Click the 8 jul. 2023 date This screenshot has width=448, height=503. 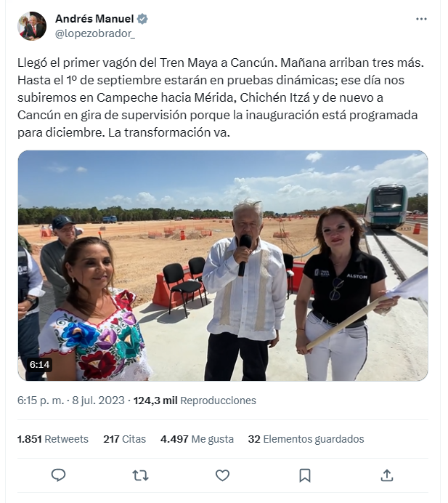(98, 401)
